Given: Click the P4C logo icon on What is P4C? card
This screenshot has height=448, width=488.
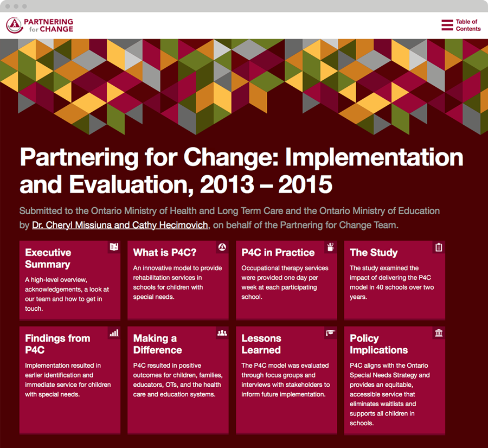Looking at the screenshot, I should 222,247.
